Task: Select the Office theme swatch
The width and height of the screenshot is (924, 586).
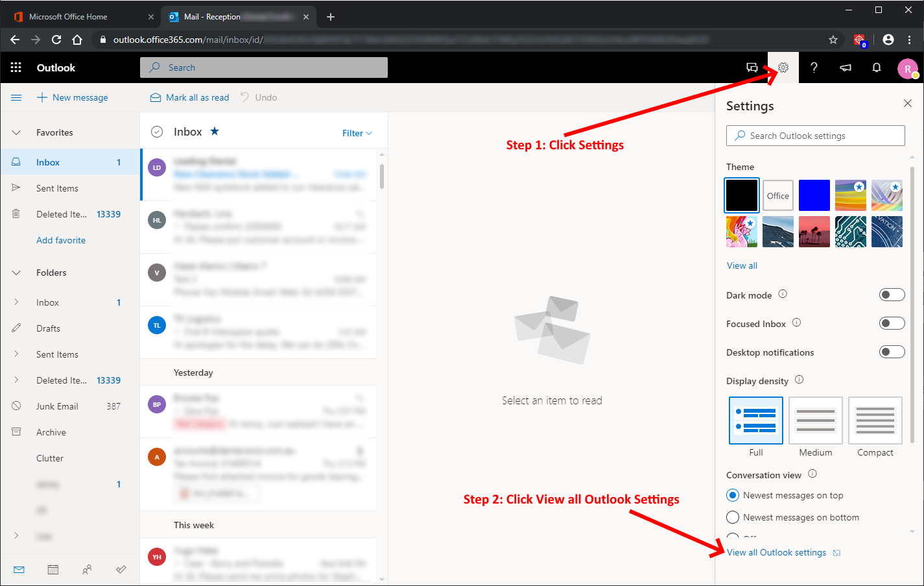Action: point(778,195)
